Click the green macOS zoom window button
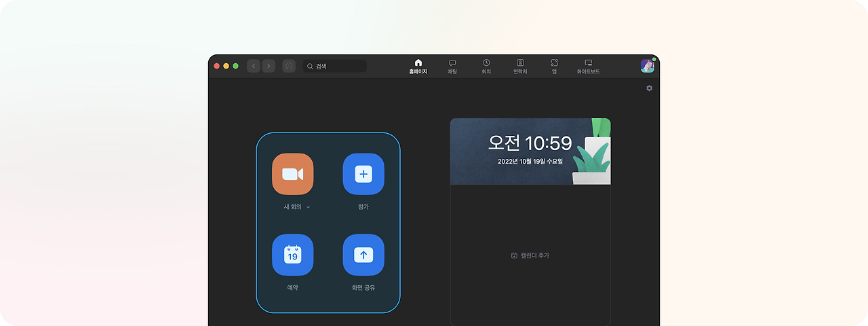 click(235, 66)
